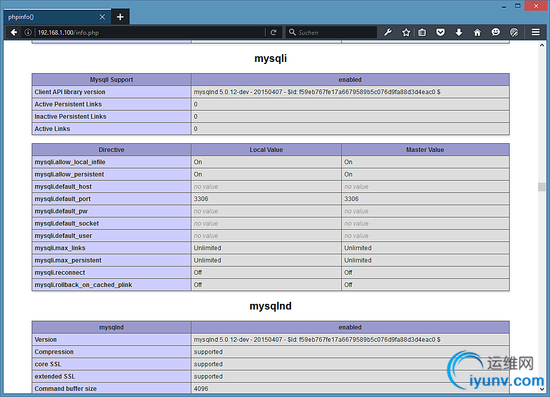
Task: Click the Master Value column header
Action: coord(425,150)
